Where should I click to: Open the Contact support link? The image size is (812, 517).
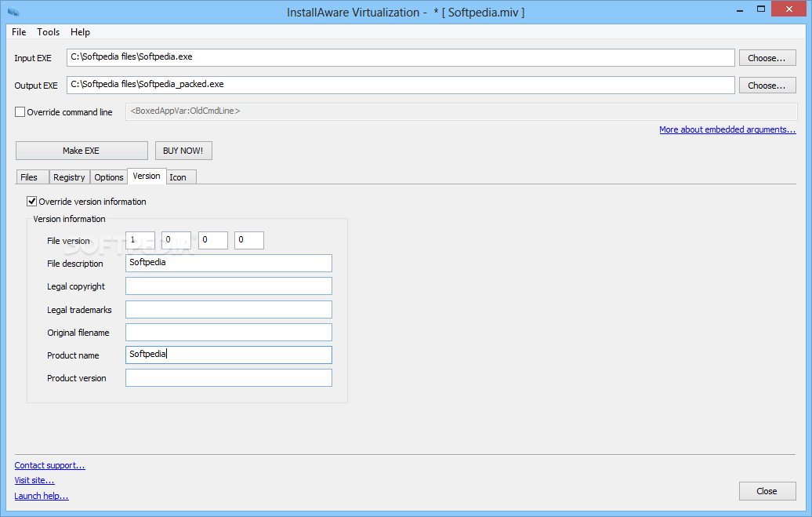click(49, 465)
